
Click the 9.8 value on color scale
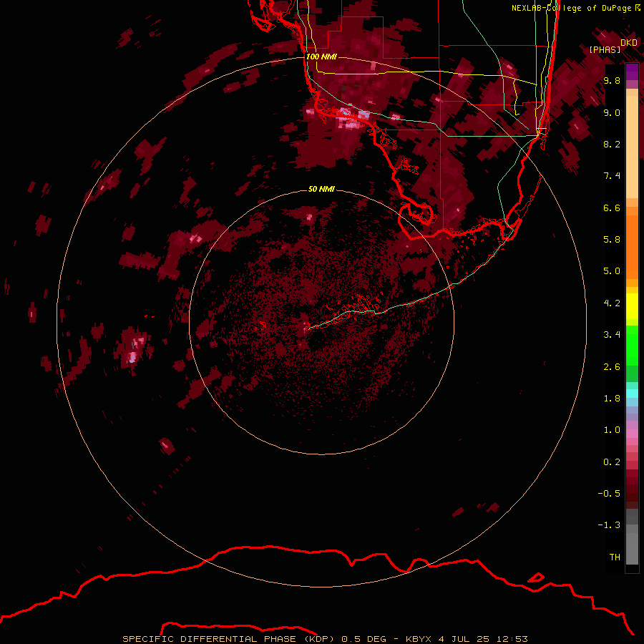(x=612, y=80)
